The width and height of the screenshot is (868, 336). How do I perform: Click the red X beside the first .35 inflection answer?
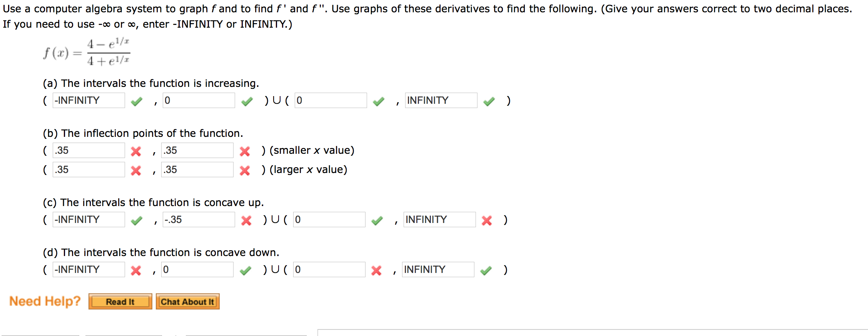coord(135,151)
